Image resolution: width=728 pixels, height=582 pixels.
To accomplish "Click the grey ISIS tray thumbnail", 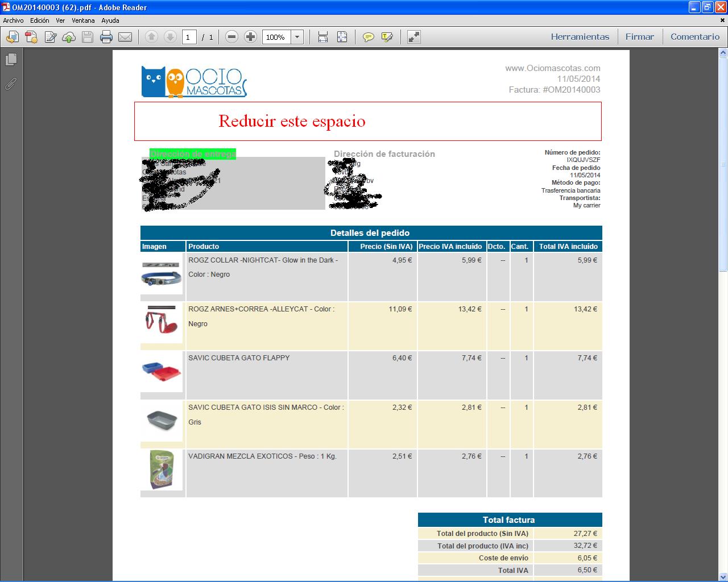I will [162, 421].
